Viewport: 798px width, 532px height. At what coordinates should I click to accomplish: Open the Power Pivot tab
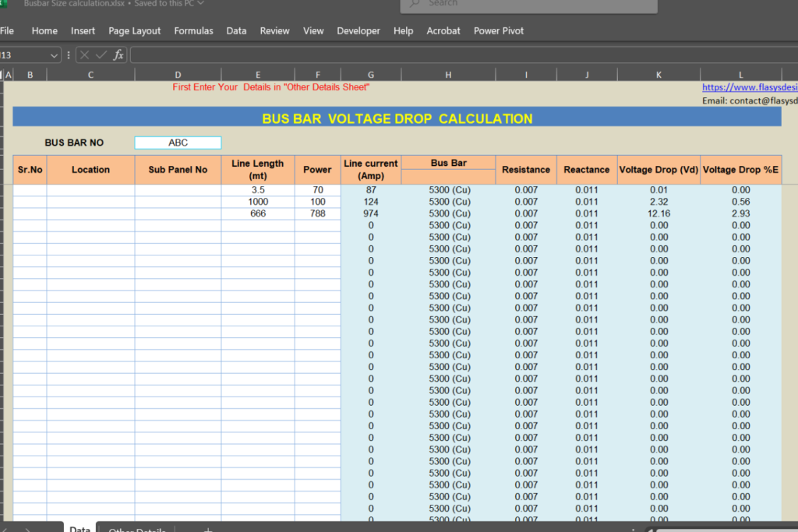499,31
